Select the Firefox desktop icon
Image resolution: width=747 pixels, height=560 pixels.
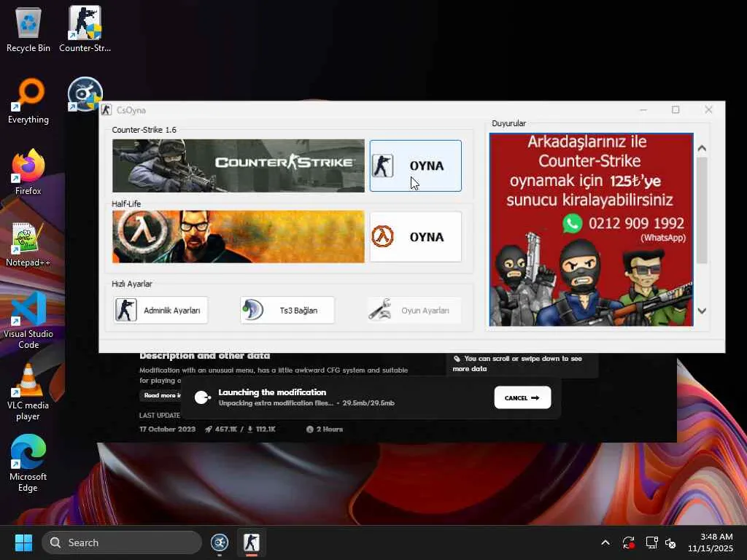tap(28, 172)
